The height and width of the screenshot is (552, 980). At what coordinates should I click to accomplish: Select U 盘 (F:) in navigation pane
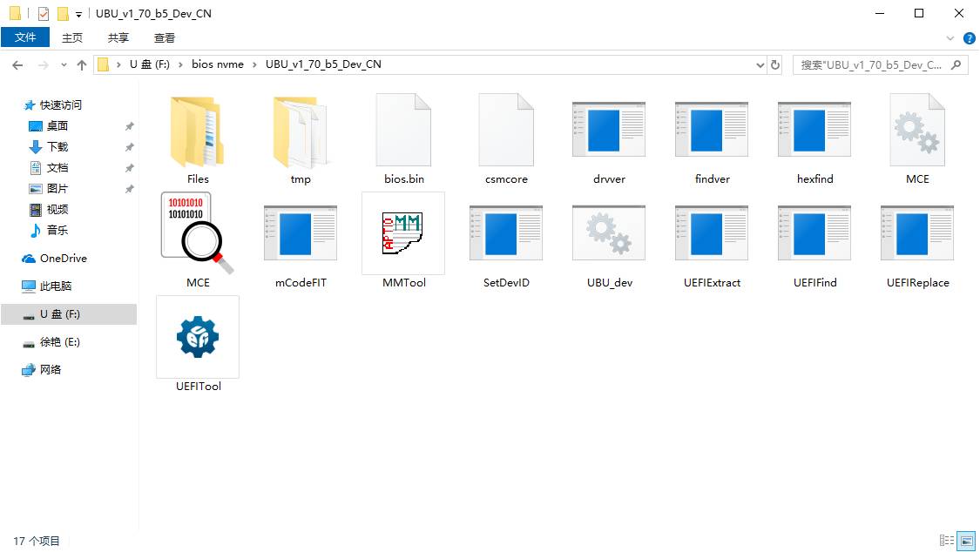(69, 314)
